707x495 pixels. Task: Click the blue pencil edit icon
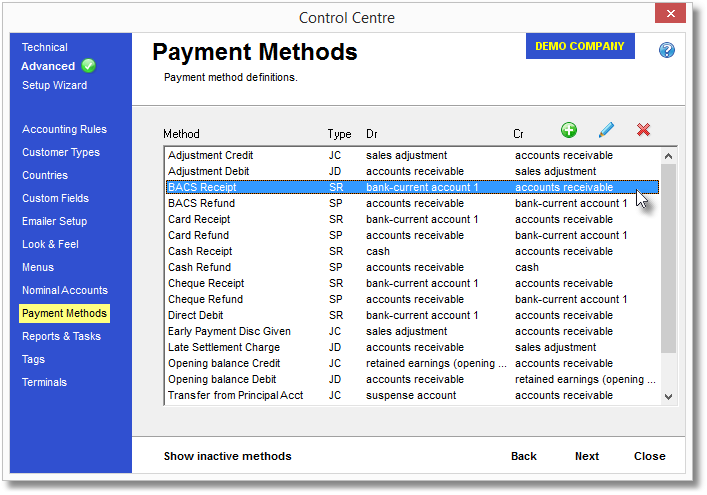click(x=606, y=130)
